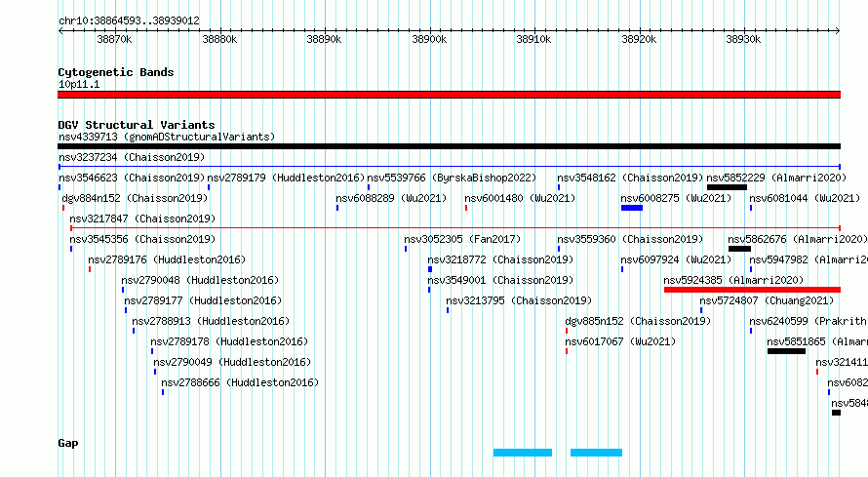Open nsv2789177 (Huddleston2016) variant

point(203,300)
